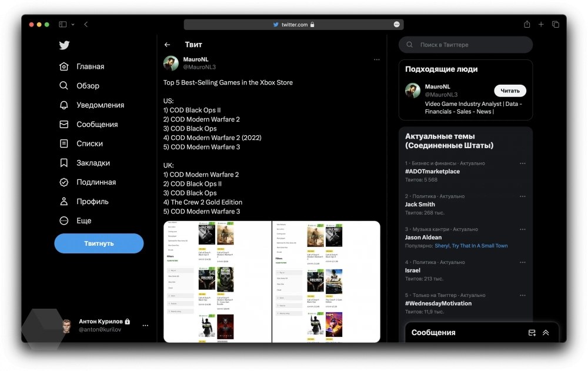Click the Поиск в Твиттере search field
This screenshot has width=588, height=371.
coord(466,45)
